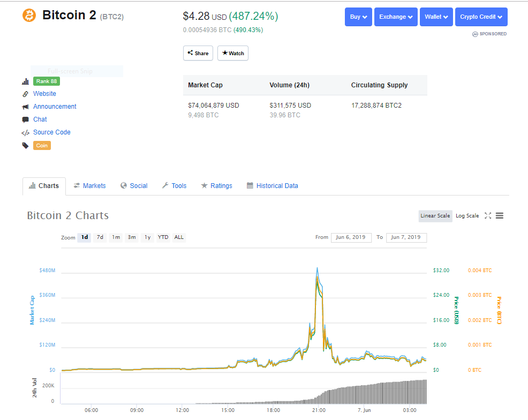Click the tag icon beside Coin
The image size is (528, 420).
coord(25,146)
